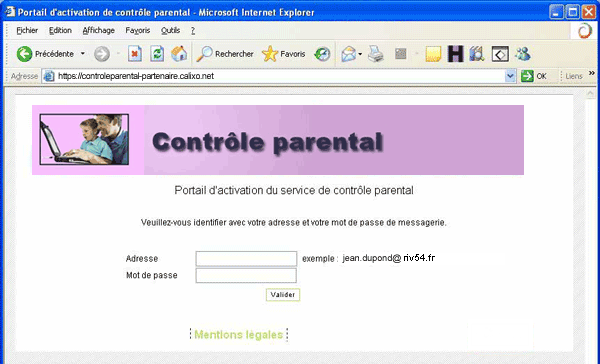Click the green OK go button

[533, 76]
